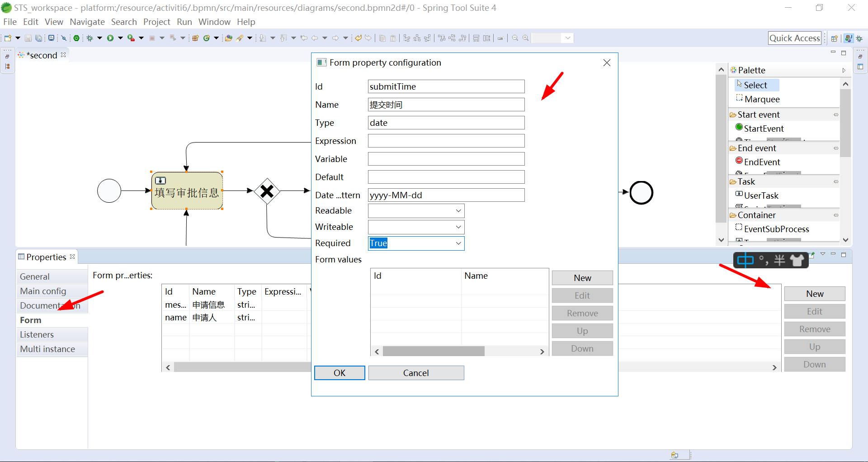Click New in the Properties Form panel
Image resolution: width=868 pixels, height=462 pixels.
tap(815, 294)
